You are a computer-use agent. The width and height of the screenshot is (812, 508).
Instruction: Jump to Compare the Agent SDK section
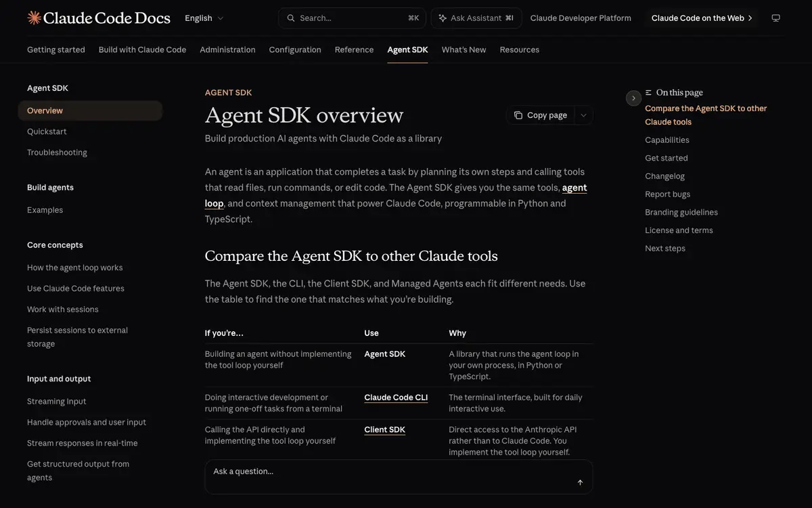pyautogui.click(x=706, y=115)
